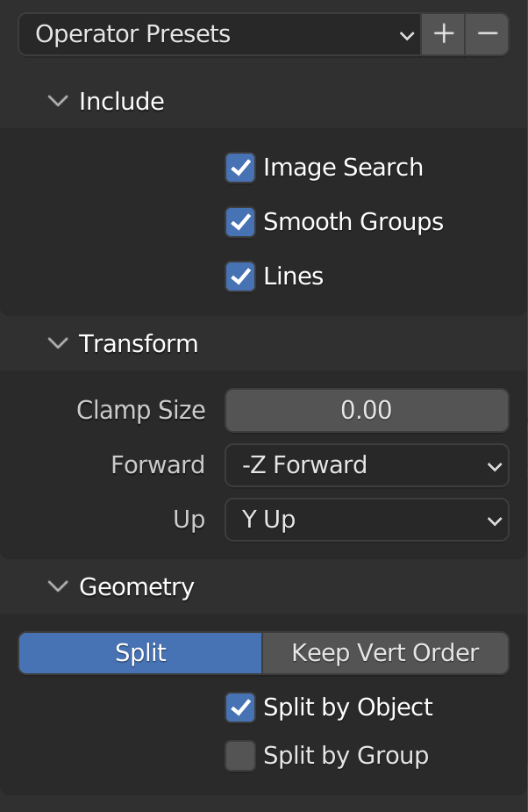This screenshot has height=812, width=528.
Task: Enable Split by Group checkbox
Action: coord(240,756)
